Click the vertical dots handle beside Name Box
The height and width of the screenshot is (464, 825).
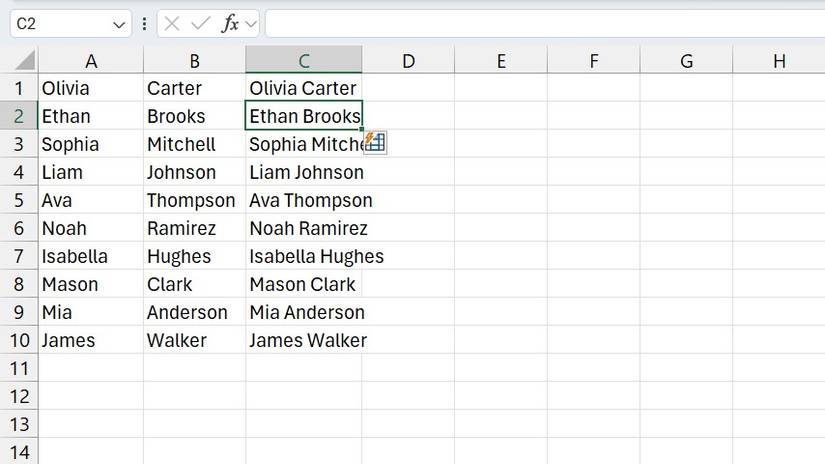[x=145, y=23]
